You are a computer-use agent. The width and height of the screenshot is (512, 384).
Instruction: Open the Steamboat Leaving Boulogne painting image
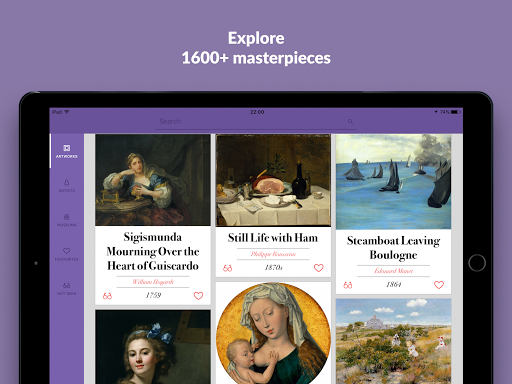(x=394, y=182)
